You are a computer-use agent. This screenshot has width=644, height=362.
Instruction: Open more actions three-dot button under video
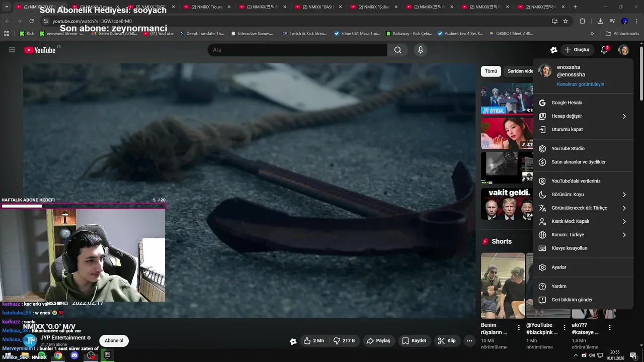469,341
